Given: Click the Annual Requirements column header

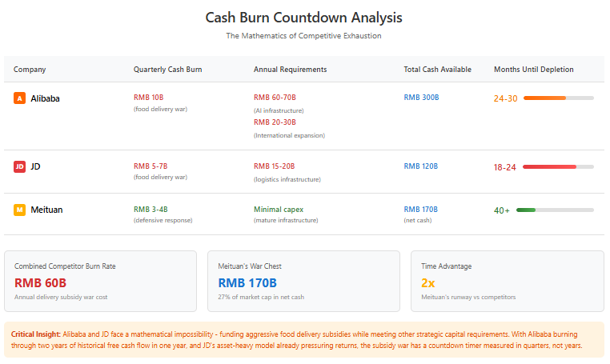Looking at the screenshot, I should (291, 70).
